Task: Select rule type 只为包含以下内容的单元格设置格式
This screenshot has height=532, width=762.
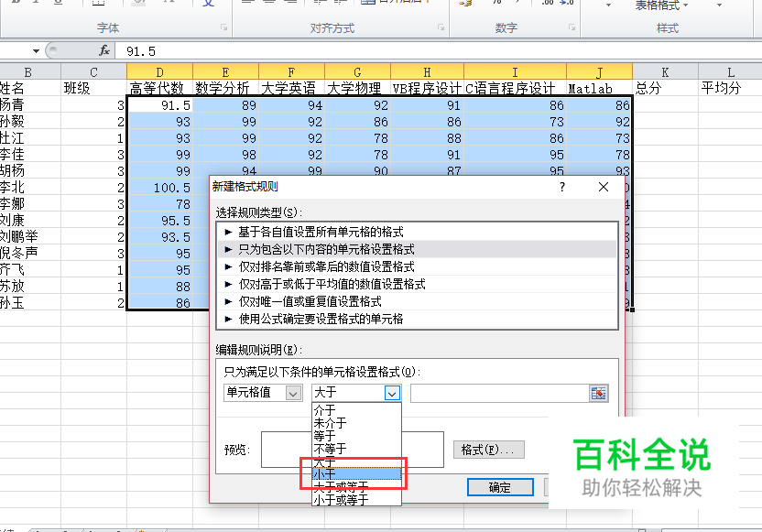Action: (x=417, y=249)
